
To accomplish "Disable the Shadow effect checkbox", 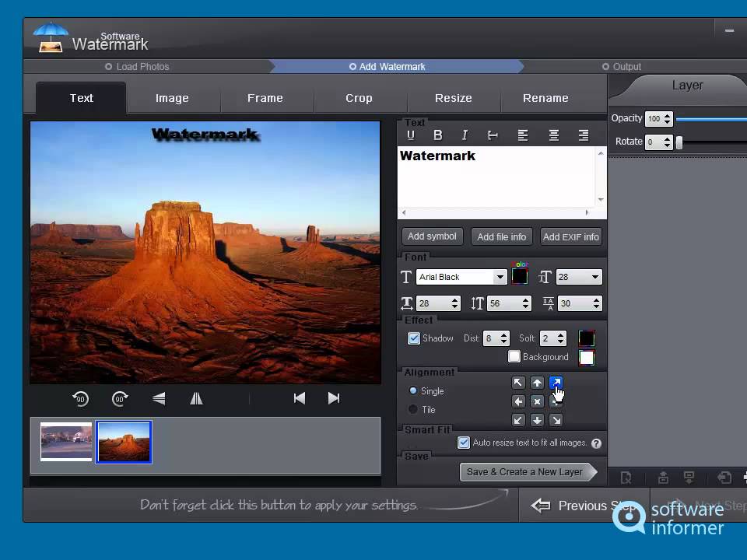I will [414, 338].
